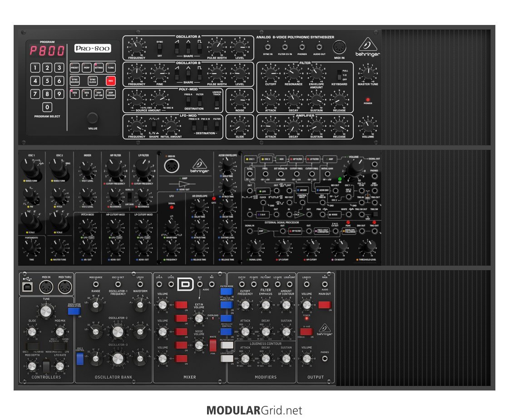Click the Pro-800 logo badge
This screenshot has width=509, height=420.
point(93,49)
